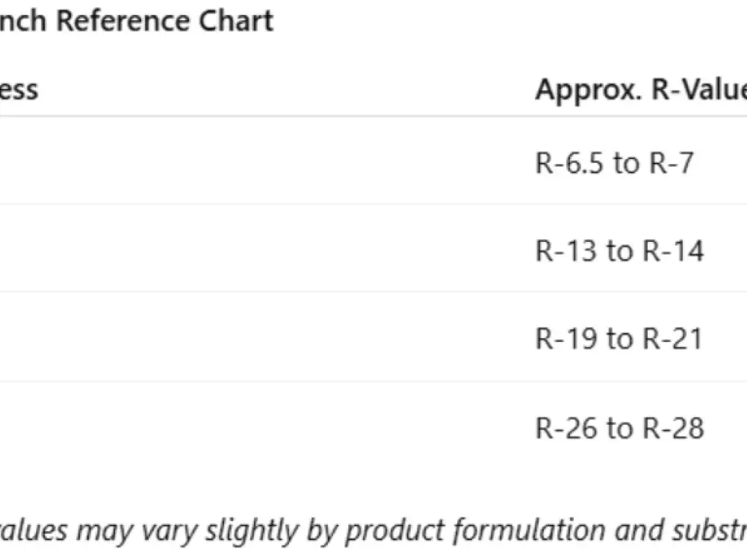Image resolution: width=747 pixels, height=560 pixels.
Task: Click "R-28" in the last table row
Action: pyautogui.click(x=673, y=428)
